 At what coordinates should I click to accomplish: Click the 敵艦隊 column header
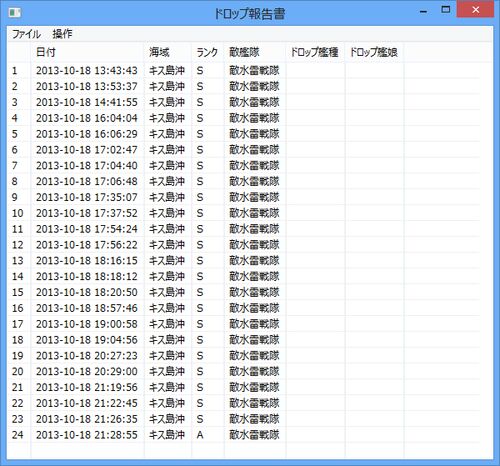(x=255, y=52)
